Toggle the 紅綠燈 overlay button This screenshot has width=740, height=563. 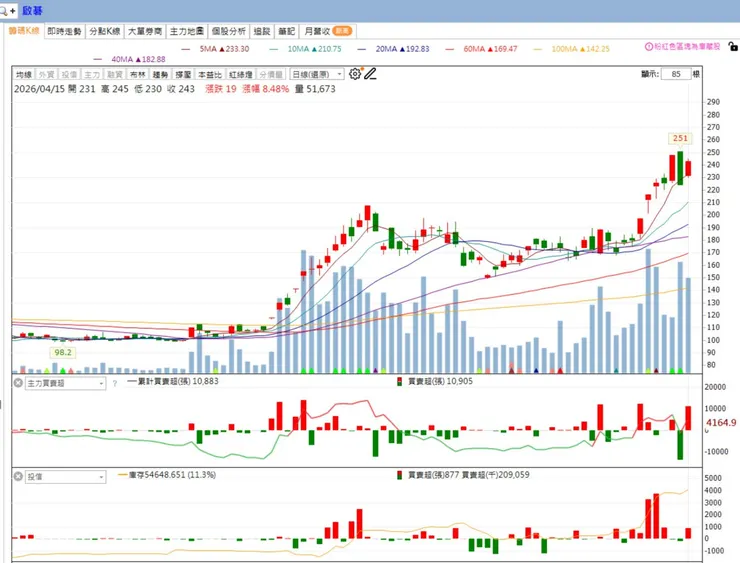pos(240,75)
